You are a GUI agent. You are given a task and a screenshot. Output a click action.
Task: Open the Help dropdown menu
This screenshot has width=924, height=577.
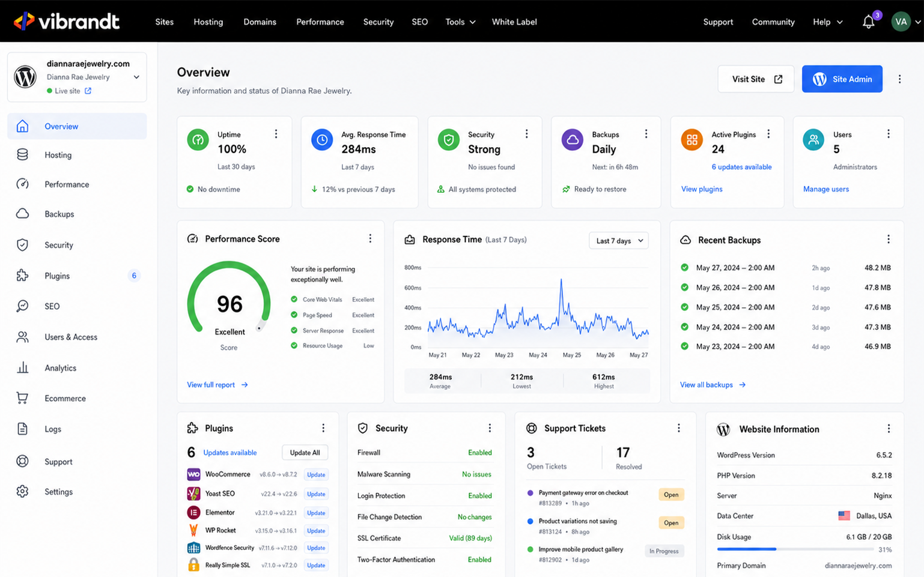coord(827,22)
